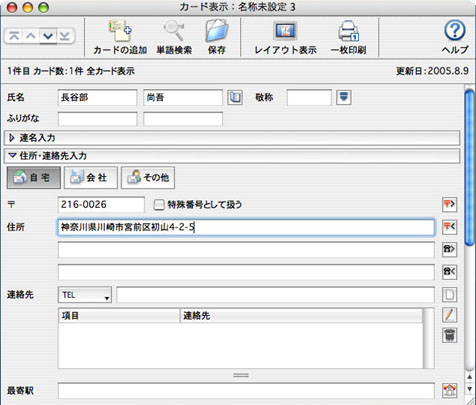Click the trash icon next to contact list
Screen dimensions: 476x405
449,335
